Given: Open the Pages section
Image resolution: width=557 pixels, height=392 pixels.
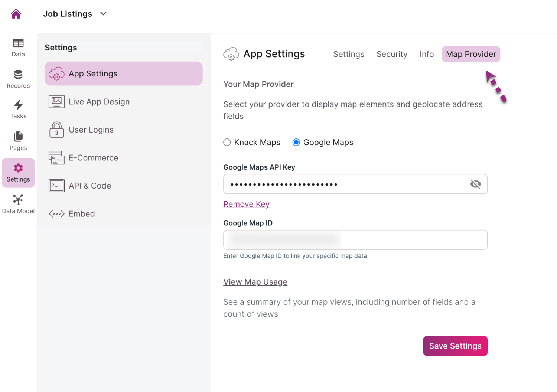Looking at the screenshot, I should (18, 141).
